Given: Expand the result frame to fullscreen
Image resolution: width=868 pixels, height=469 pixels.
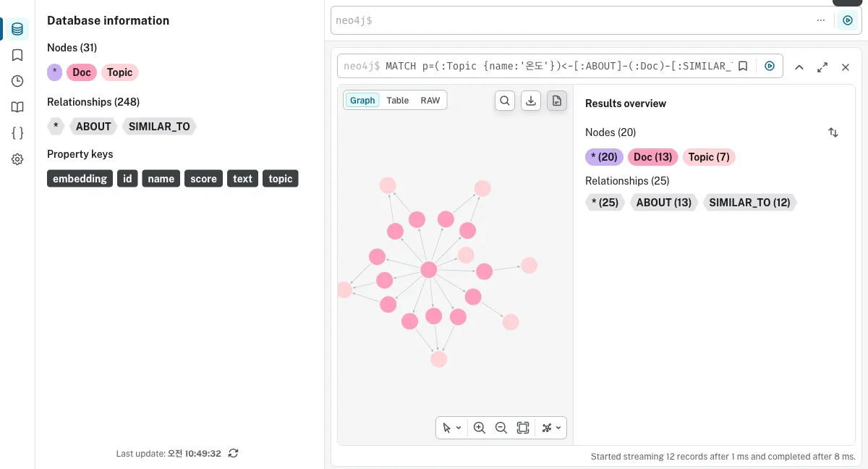Looking at the screenshot, I should pyautogui.click(x=822, y=67).
